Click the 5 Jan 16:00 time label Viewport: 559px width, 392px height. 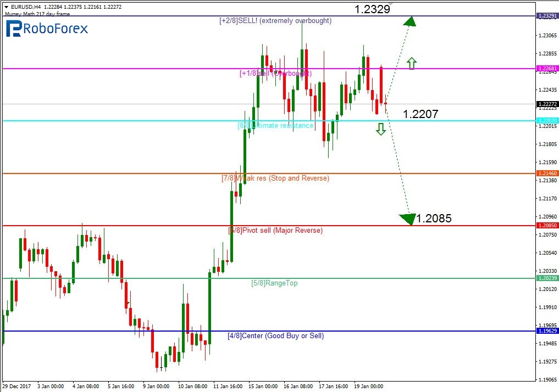tap(121, 387)
